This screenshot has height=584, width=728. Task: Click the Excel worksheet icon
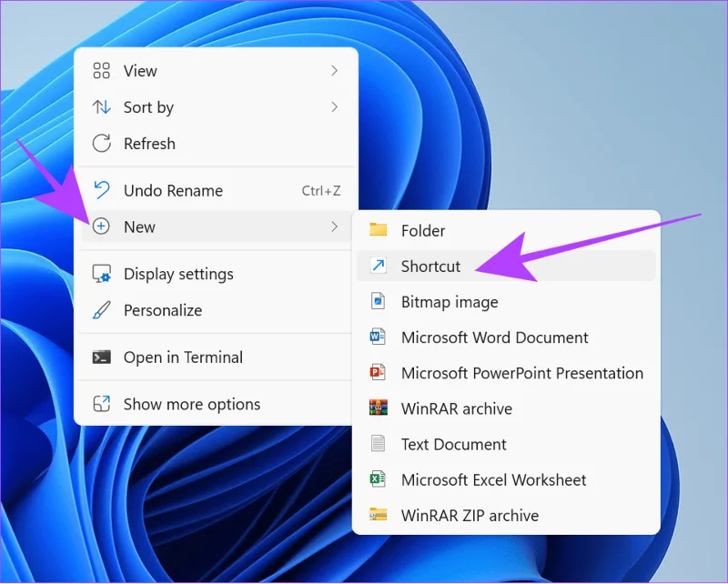[x=378, y=479]
